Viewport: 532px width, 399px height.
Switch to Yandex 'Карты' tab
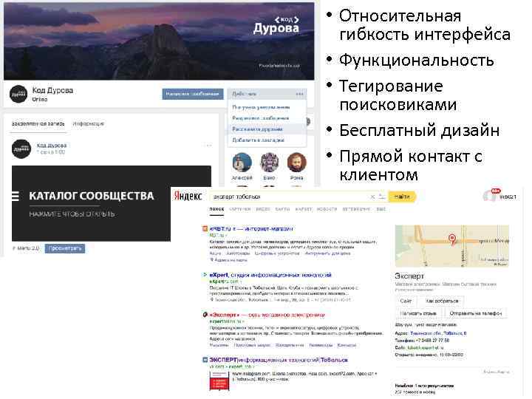pos(282,209)
